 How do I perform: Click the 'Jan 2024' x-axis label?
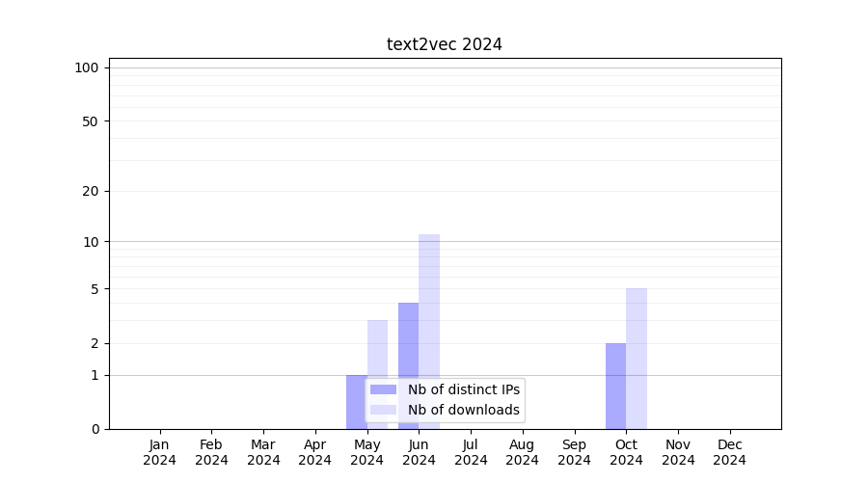coord(160,452)
